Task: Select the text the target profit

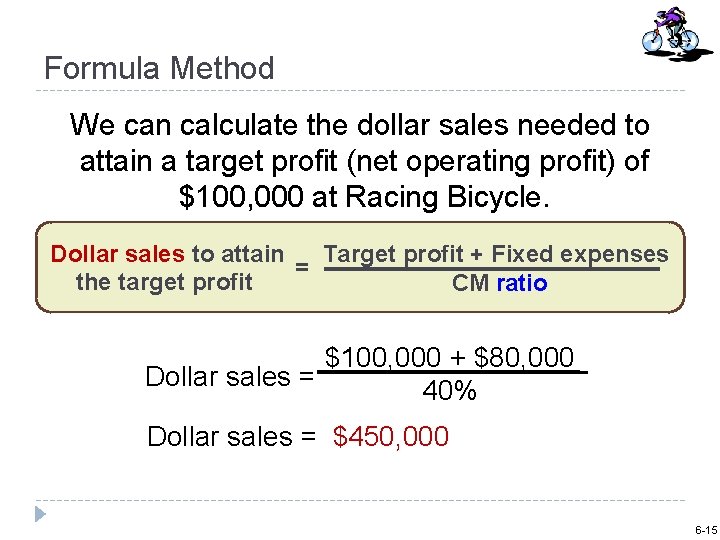Action: point(164,282)
